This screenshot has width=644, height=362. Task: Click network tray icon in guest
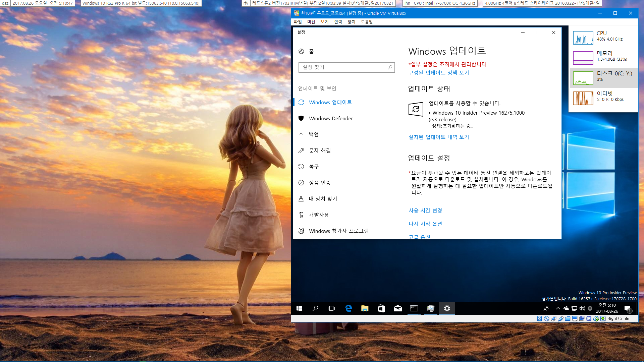pos(574,308)
